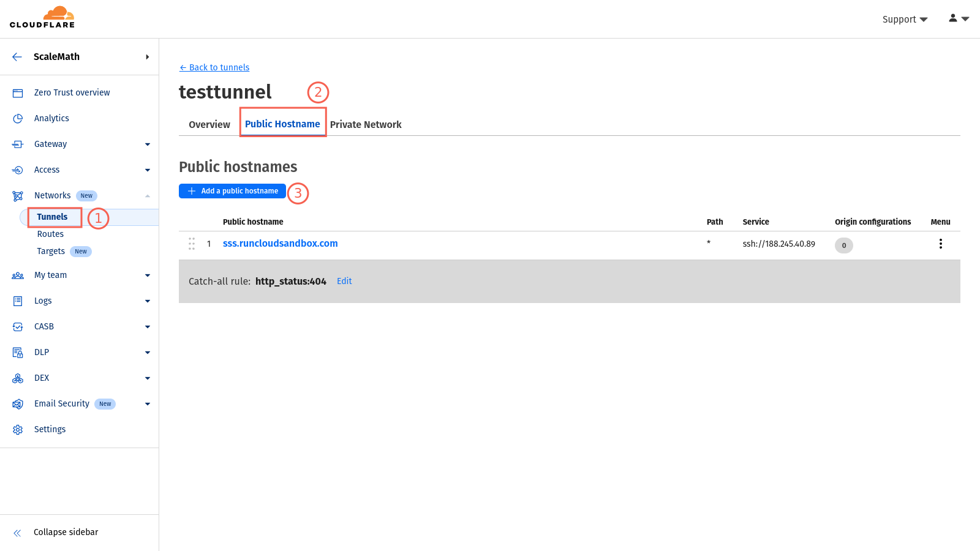Expand the Gateway sidebar section
The width and height of the screenshot is (980, 551).
tap(147, 144)
